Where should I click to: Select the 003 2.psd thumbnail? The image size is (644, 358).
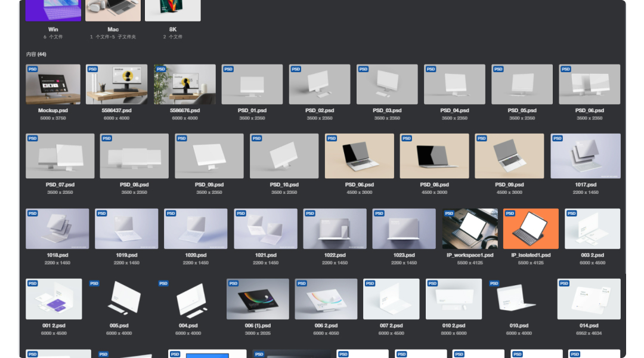[592, 229]
